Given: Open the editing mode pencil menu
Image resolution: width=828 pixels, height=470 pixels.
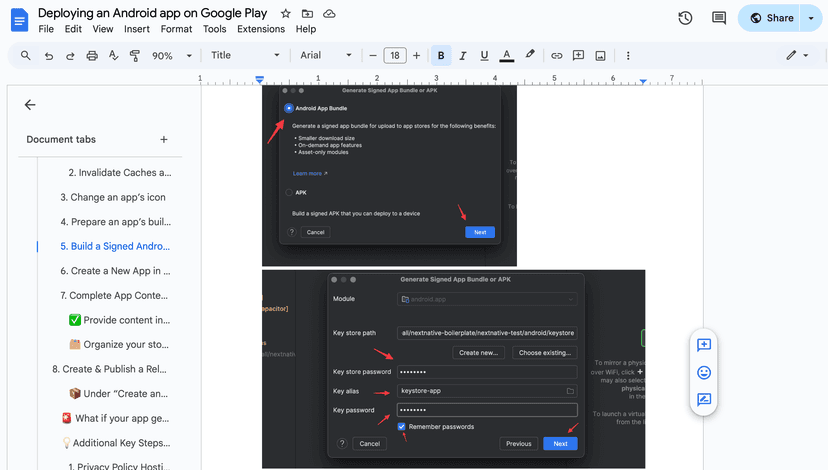Looking at the screenshot, I should [x=797, y=55].
